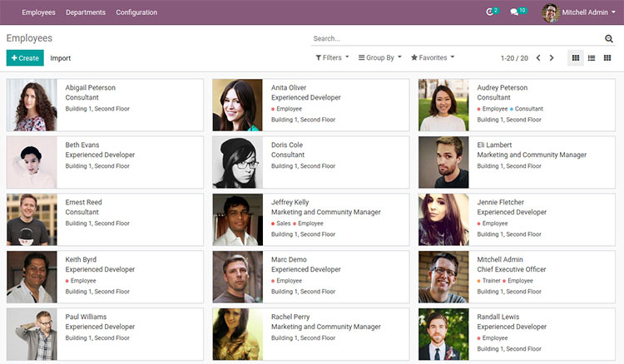624x364 pixels.
Task: Go to previous page of records
Action: click(x=538, y=58)
